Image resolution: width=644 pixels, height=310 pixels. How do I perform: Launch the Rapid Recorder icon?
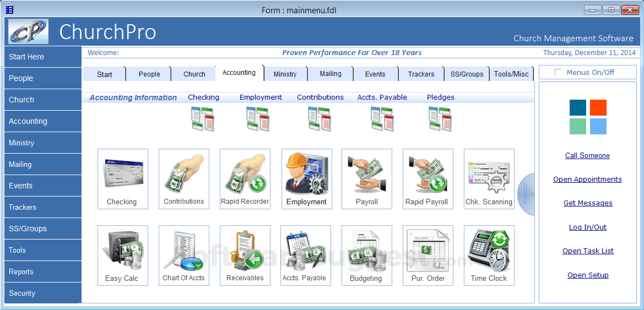pyautogui.click(x=245, y=179)
